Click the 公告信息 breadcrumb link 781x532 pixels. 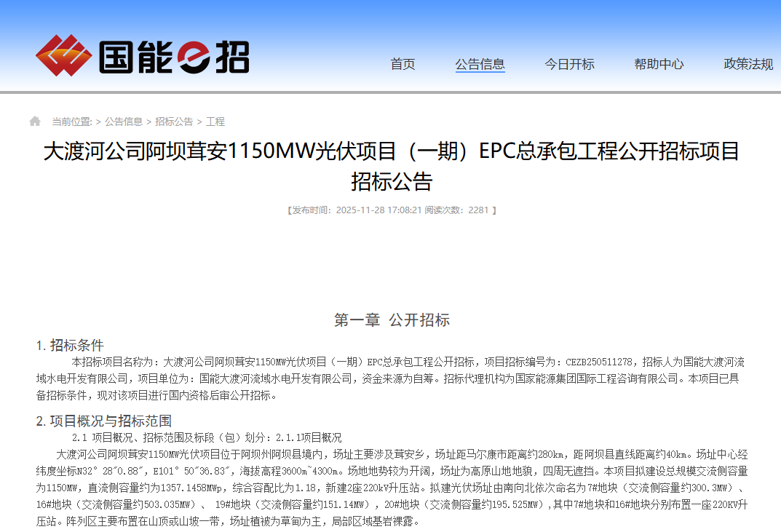(x=123, y=122)
